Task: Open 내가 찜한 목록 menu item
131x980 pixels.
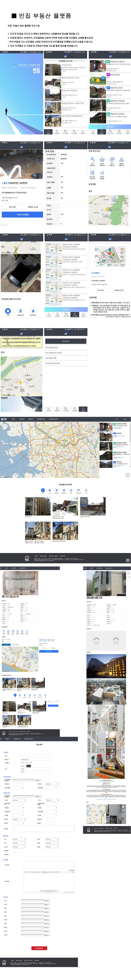Action: [66, 358]
